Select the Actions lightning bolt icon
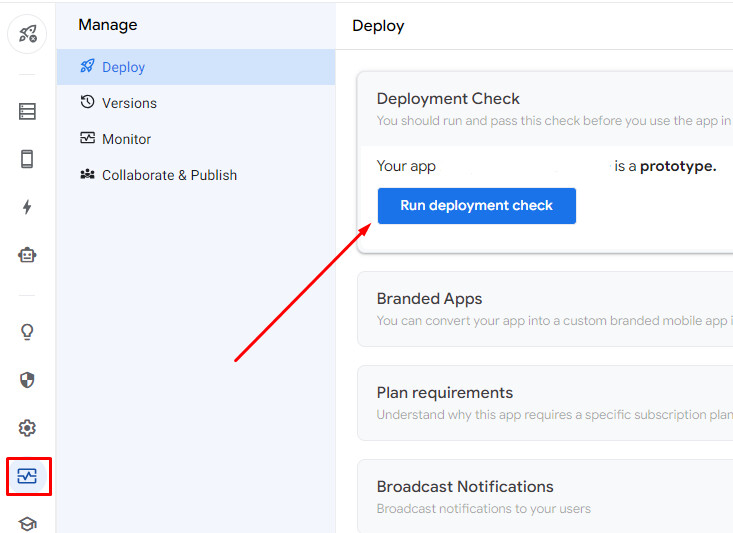Viewport: 733px width, 533px height. 27,207
